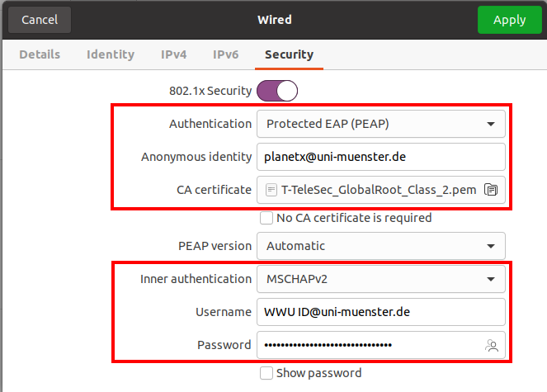Open the Inner authentication MSCHAPv2 dropdown
The width and height of the screenshot is (547, 392).
click(x=380, y=279)
